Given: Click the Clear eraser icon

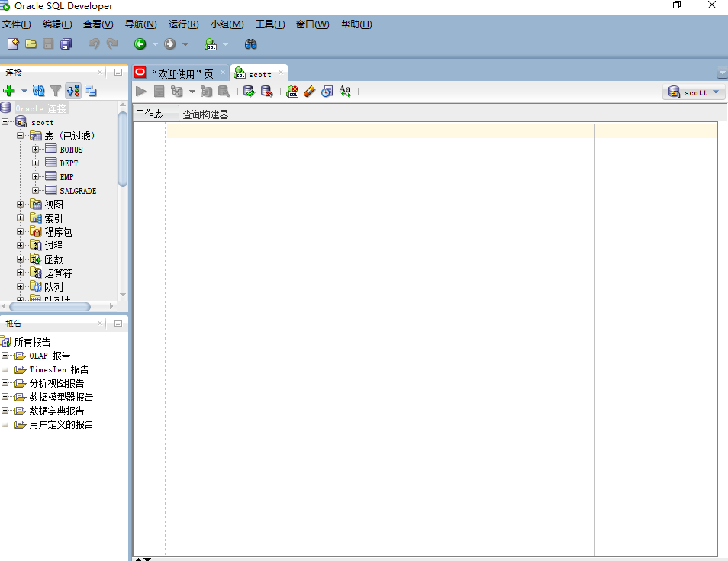Looking at the screenshot, I should point(310,92).
